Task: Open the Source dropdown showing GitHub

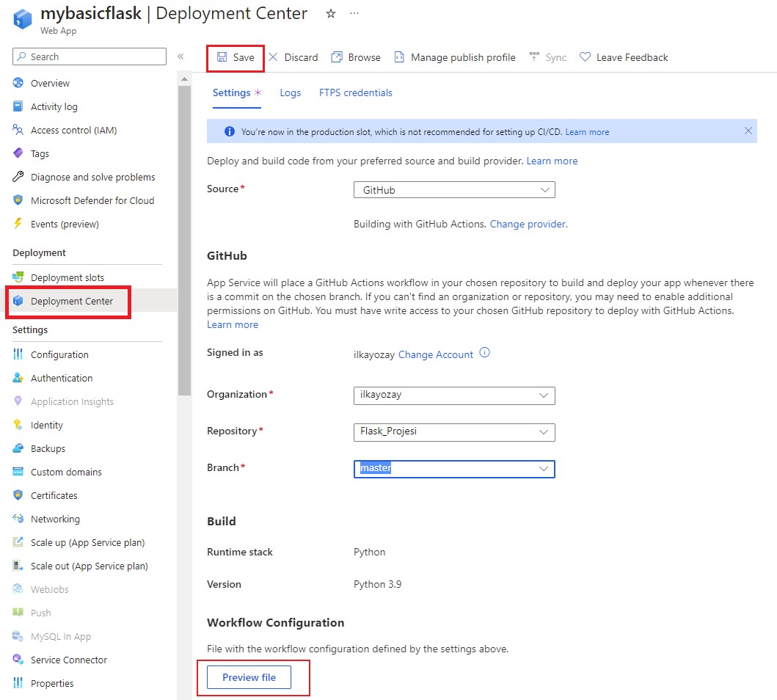Action: click(454, 190)
